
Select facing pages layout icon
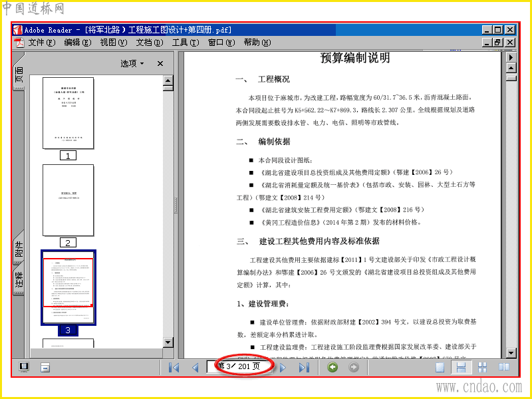click(504, 367)
